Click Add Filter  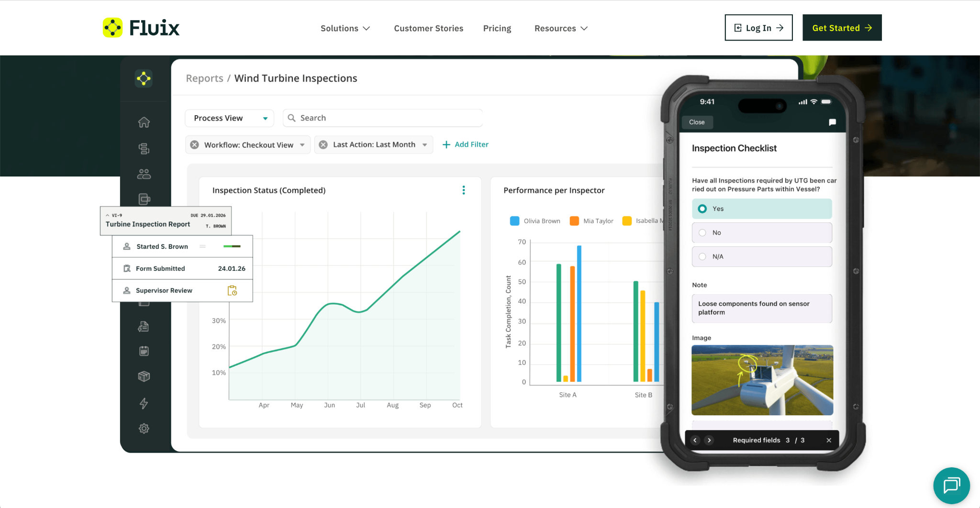click(466, 144)
